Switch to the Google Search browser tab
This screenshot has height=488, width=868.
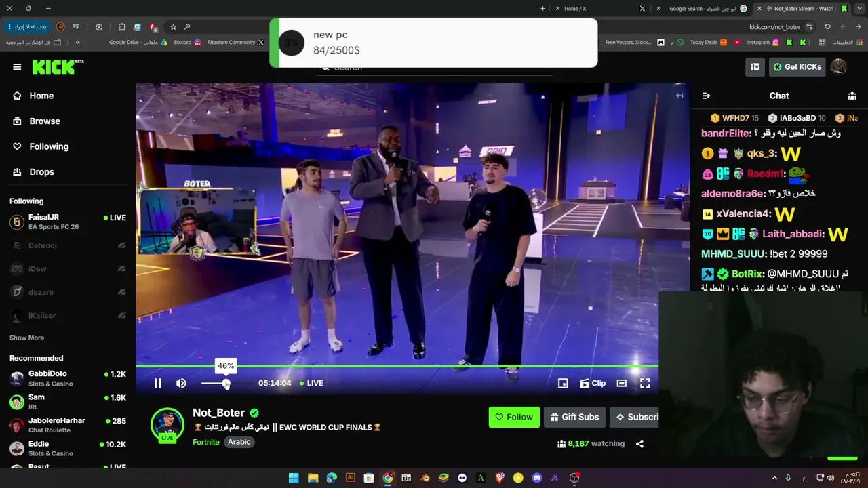(x=702, y=9)
